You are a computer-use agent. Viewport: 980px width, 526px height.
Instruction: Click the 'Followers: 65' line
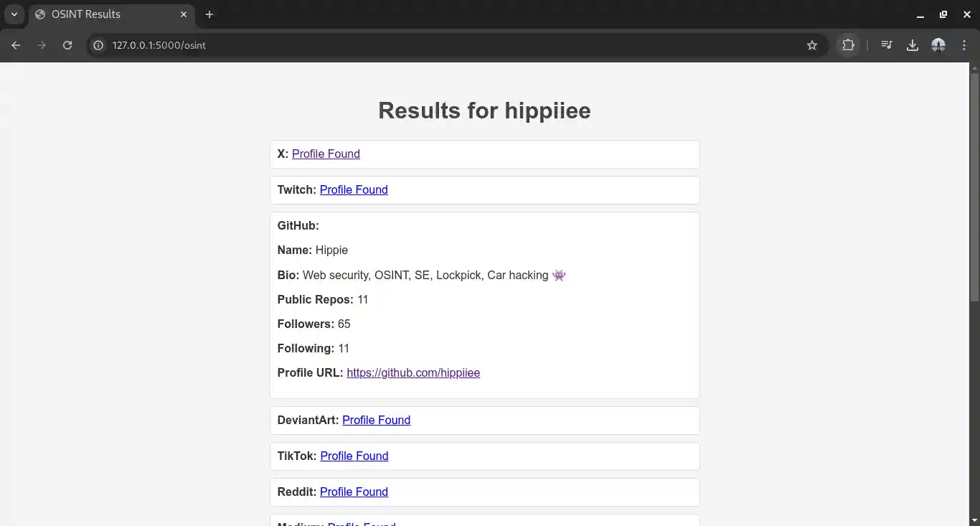314,324
